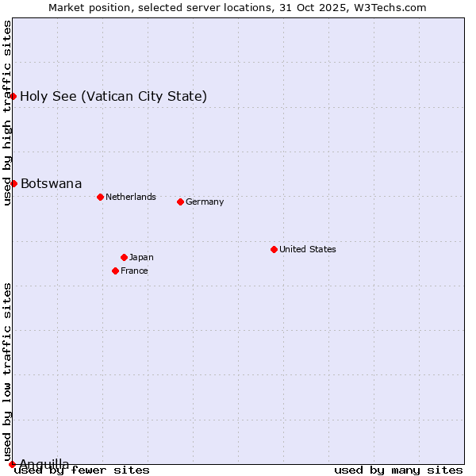Click the 'used by high traffic sites' axis label
This screenshot has height=476, width=476.
[x=7, y=113]
